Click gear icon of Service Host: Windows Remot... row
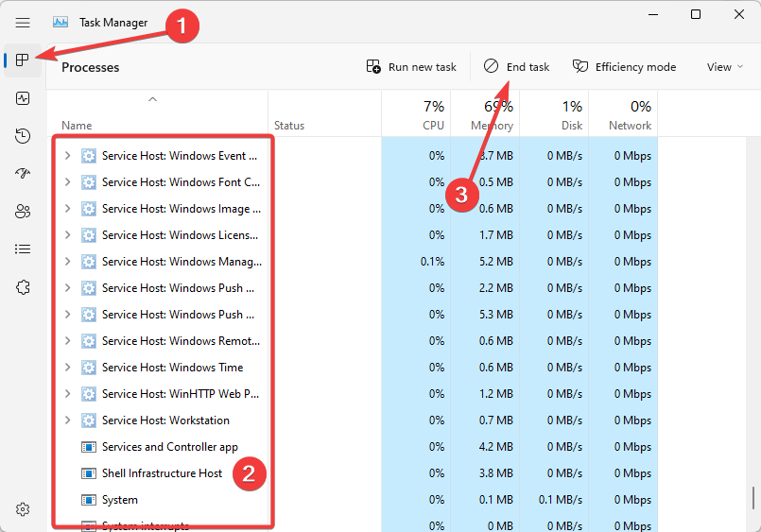 pos(88,341)
